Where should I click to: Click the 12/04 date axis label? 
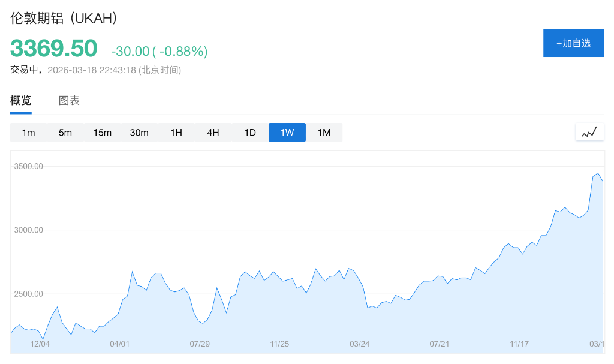click(41, 344)
